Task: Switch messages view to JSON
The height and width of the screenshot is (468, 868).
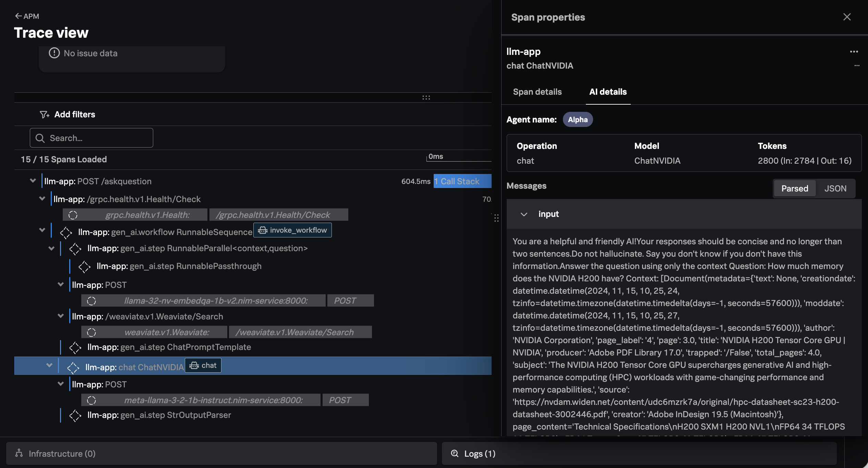Action: (x=835, y=188)
